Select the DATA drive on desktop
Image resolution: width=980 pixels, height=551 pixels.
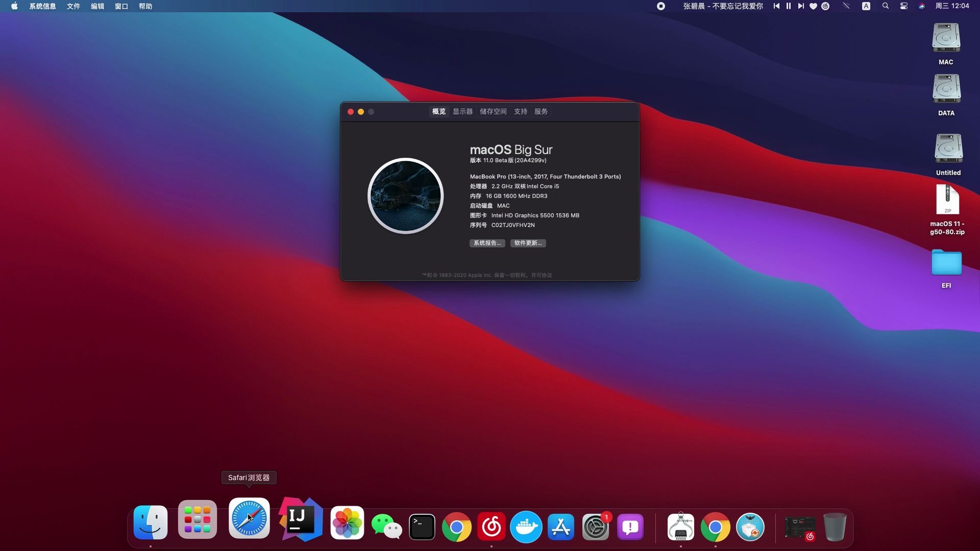coord(946,89)
